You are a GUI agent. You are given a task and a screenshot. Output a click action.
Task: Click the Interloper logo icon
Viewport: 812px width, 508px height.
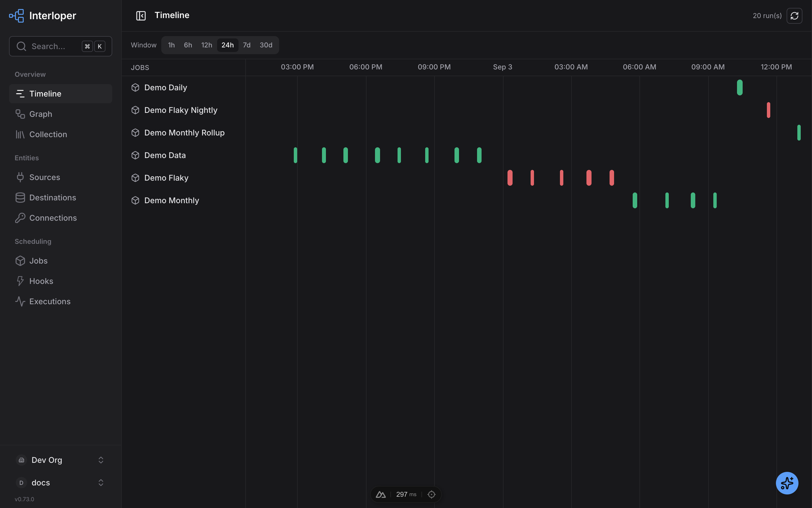17,16
